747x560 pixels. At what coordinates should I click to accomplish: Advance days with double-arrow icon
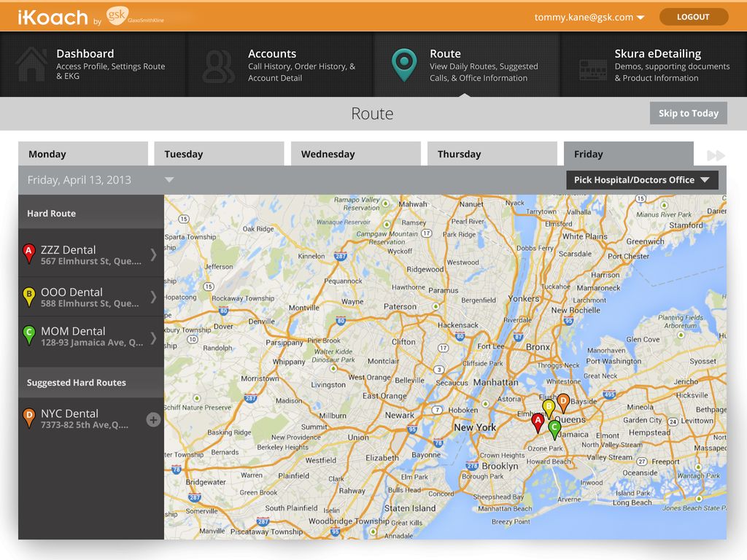coord(716,155)
